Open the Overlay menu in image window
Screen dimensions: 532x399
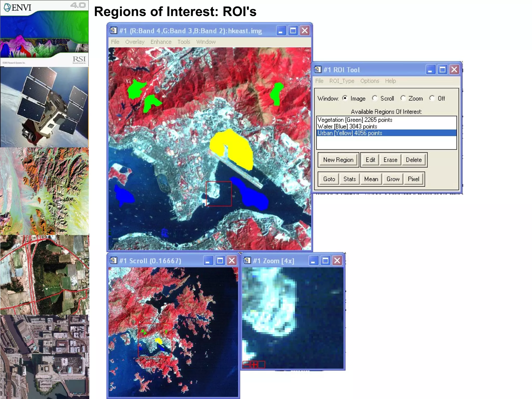(x=135, y=42)
